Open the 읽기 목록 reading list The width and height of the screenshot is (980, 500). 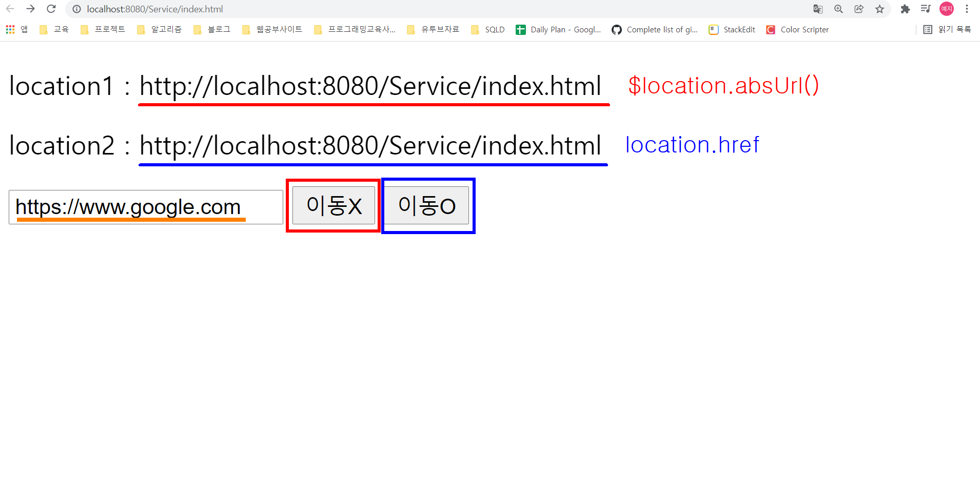pos(947,30)
